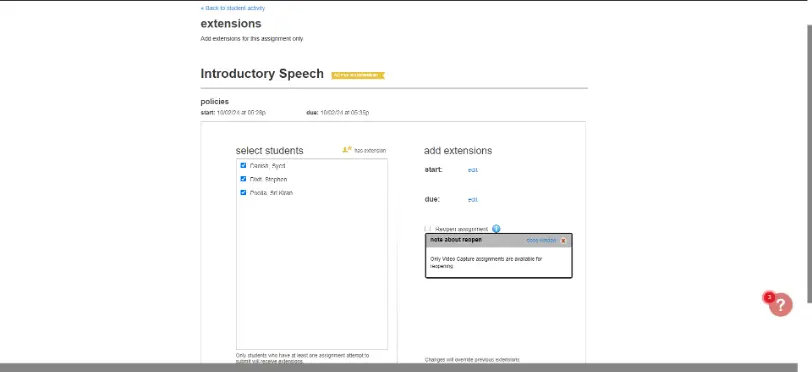The width and height of the screenshot is (812, 372).
Task: Open the help question mark button
Action: pyautogui.click(x=780, y=305)
